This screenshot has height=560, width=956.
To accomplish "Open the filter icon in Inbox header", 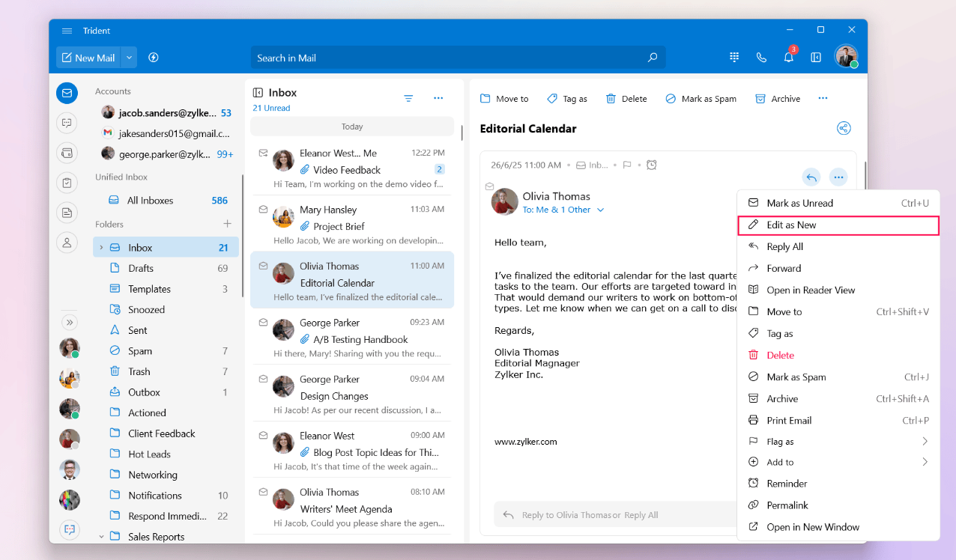I will [x=408, y=98].
